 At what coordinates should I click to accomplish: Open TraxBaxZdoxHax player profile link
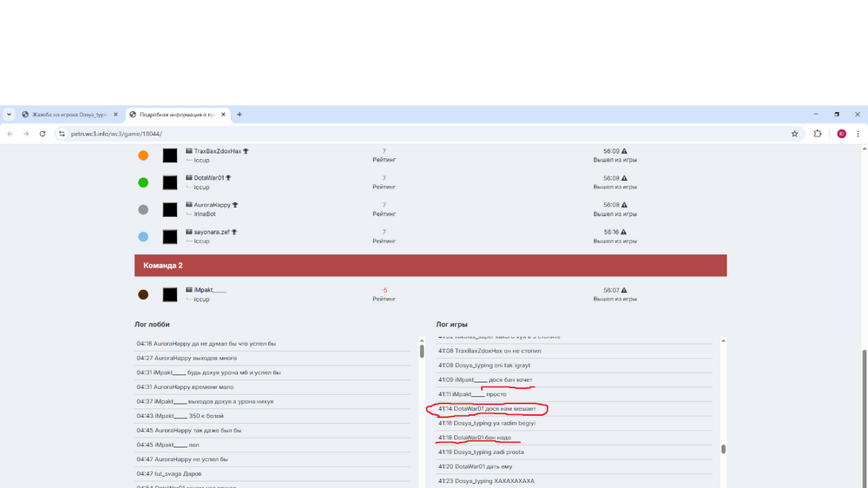coord(217,151)
